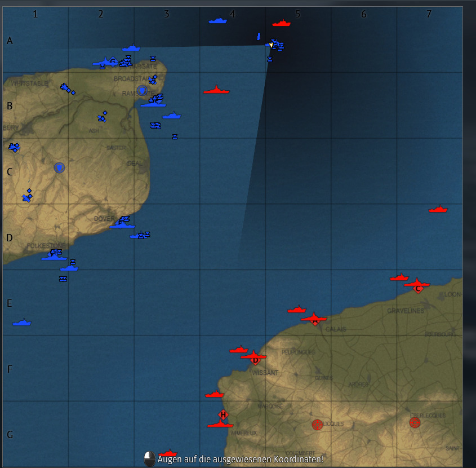Viewport: 476px width, 468px height.
Task: Click grid column header 1
Action: (35, 14)
